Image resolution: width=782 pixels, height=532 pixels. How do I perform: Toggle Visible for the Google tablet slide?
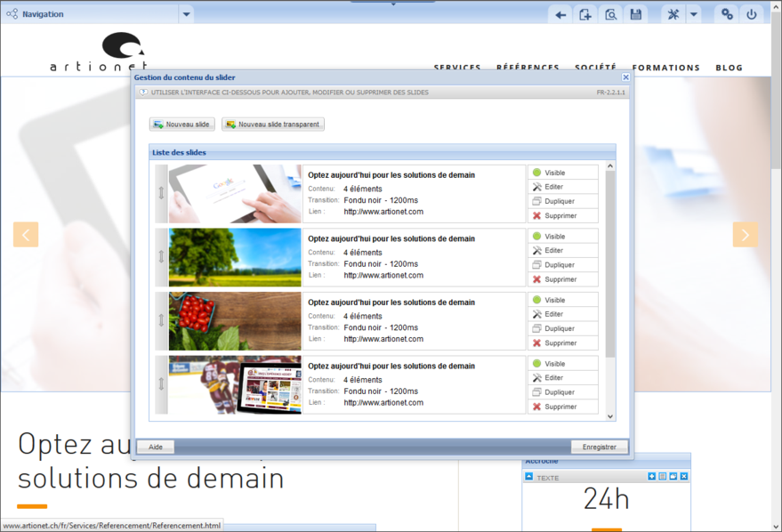point(563,173)
